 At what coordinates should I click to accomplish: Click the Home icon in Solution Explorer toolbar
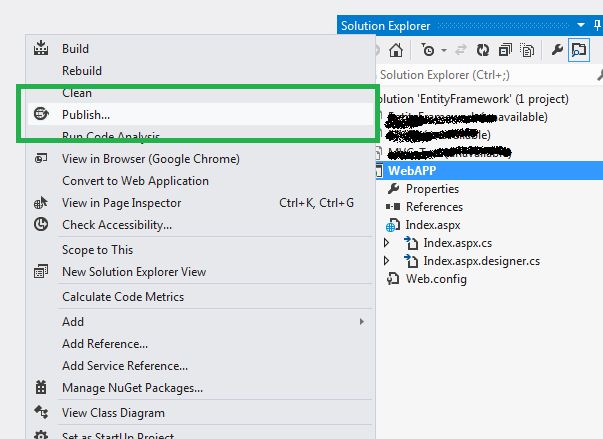click(396, 49)
